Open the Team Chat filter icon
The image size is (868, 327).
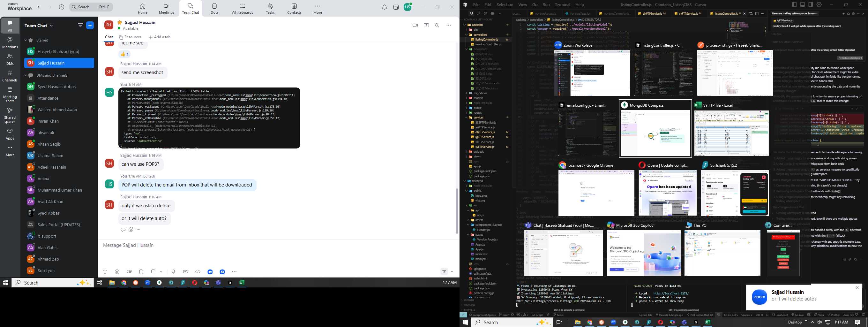coord(80,25)
